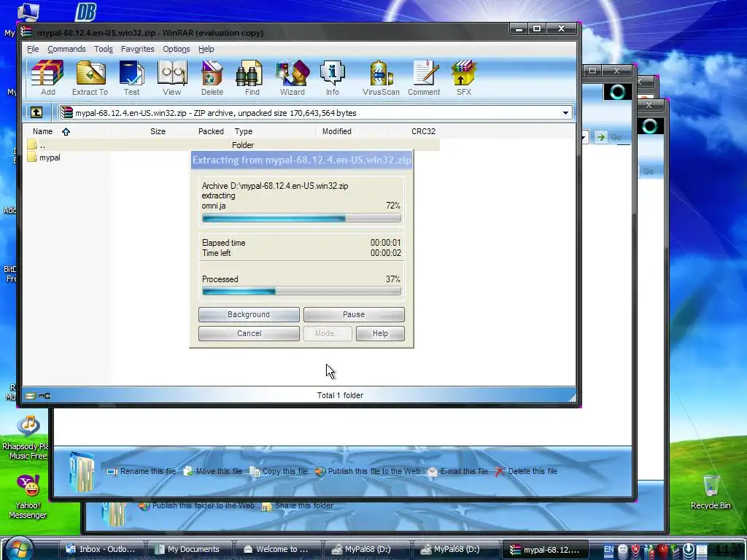
Task: Click the Help button in extraction dialog
Action: 380,333
